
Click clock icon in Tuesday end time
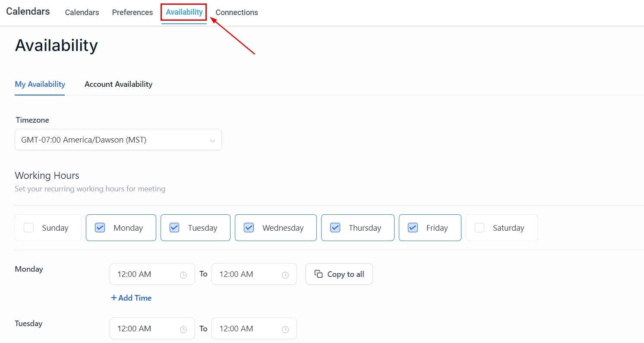pos(285,329)
